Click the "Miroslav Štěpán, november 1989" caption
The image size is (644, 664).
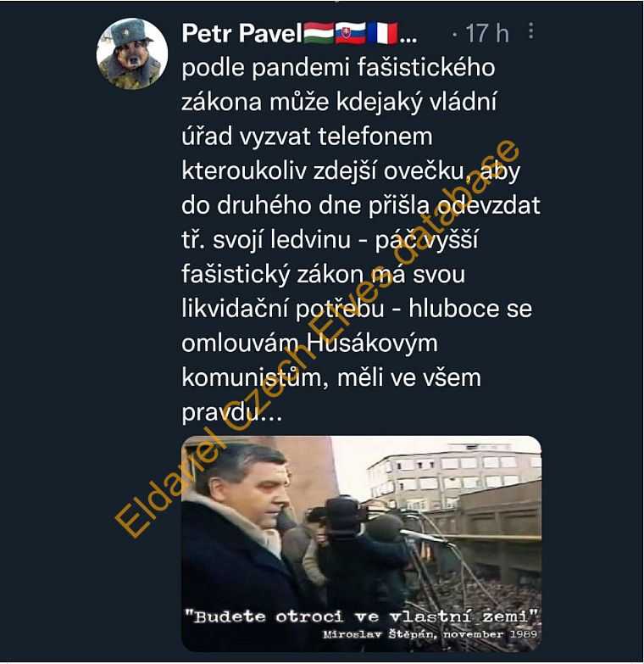(430, 634)
